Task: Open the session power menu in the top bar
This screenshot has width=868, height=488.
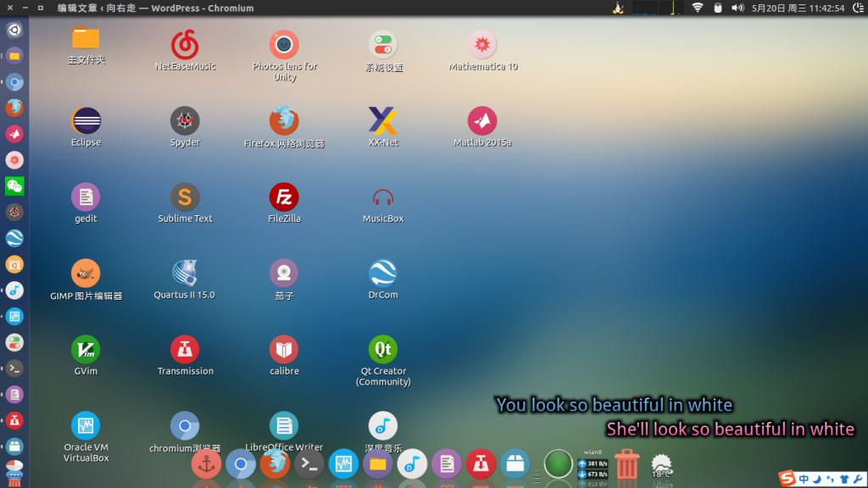Action: coord(857,8)
